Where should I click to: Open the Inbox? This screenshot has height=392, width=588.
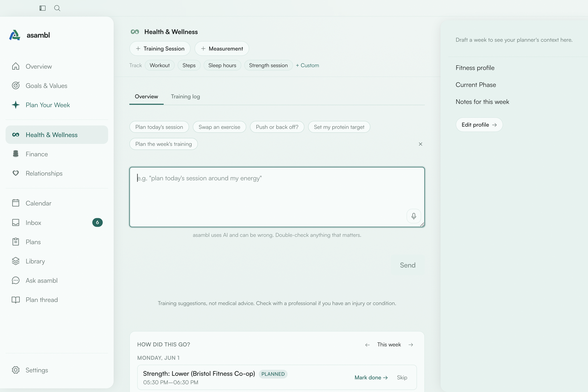coord(57,223)
